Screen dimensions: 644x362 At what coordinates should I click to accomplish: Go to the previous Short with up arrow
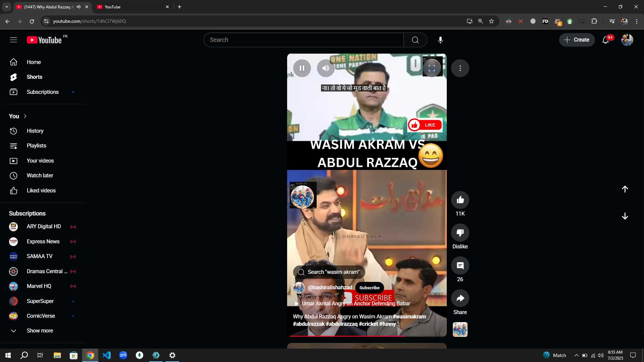[625, 189]
